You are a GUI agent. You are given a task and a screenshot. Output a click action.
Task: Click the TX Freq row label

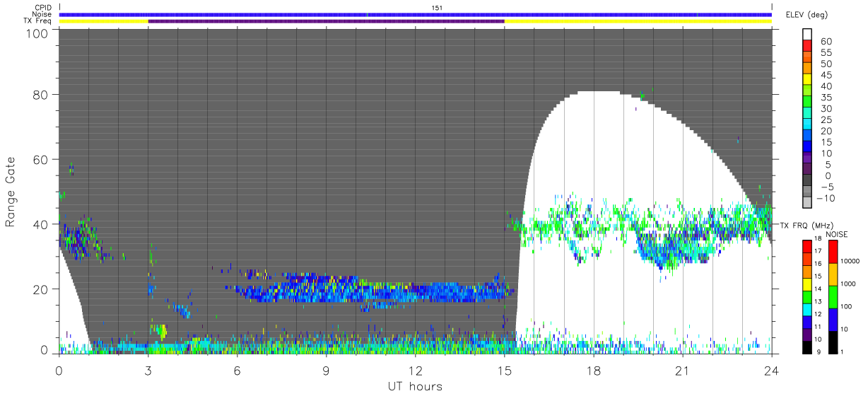pyautogui.click(x=37, y=21)
